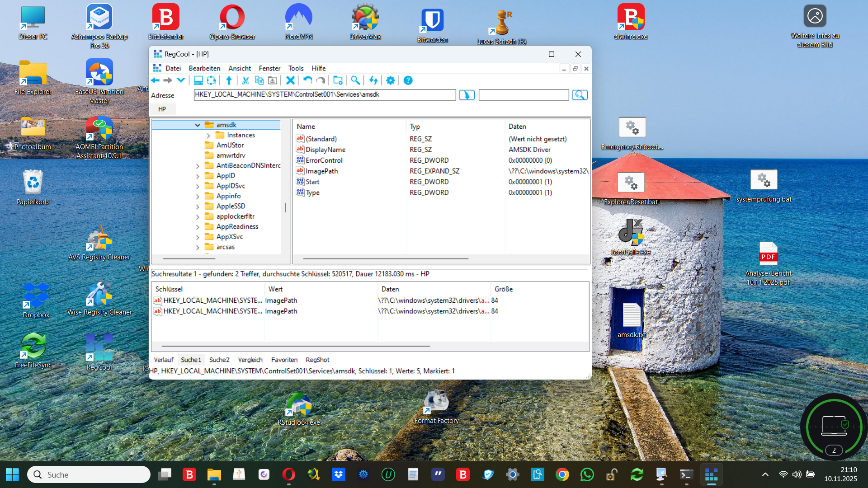This screenshot has width=868, height=488.
Task: Click the undo arrow icon
Action: (x=307, y=80)
